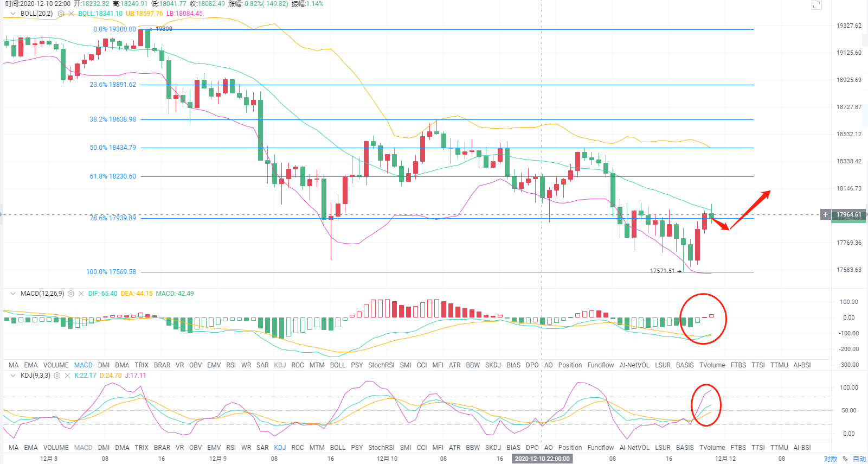Screen dimensions: 868x464
Task: Switch to the DMI tab beneath the MACD chart
Action: click(x=104, y=365)
